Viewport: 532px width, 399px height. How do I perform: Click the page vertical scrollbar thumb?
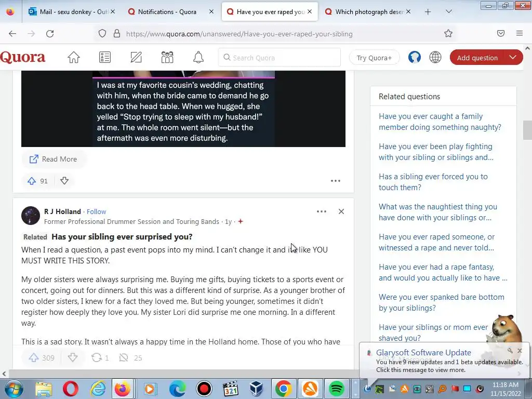(x=527, y=130)
